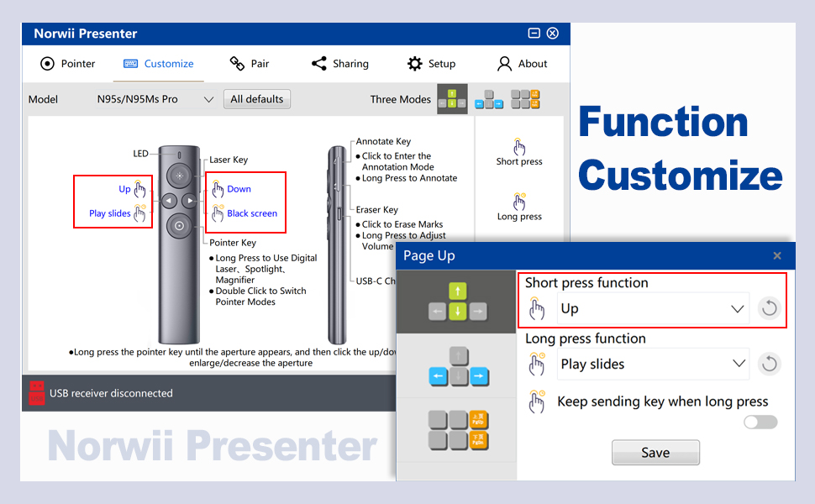The image size is (815, 504).
Task: Reset the Long press function with circular arrow
Action: [x=770, y=364]
